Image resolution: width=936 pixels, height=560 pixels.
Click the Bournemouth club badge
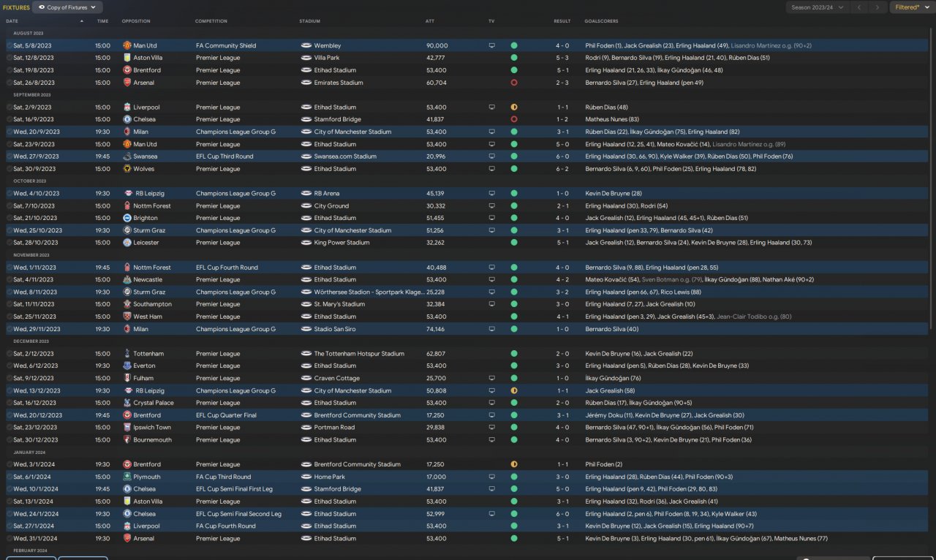tap(127, 440)
